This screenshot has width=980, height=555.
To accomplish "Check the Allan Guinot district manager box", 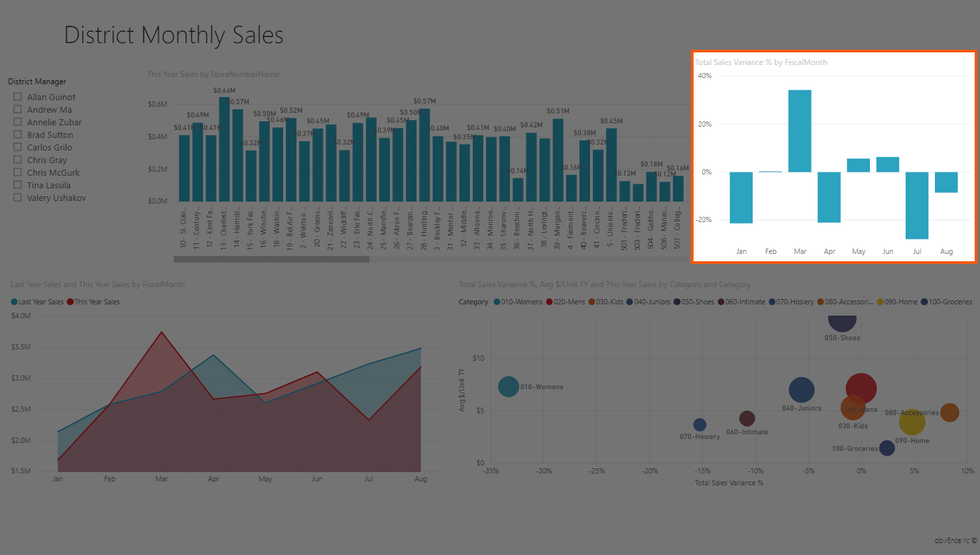I will (18, 97).
